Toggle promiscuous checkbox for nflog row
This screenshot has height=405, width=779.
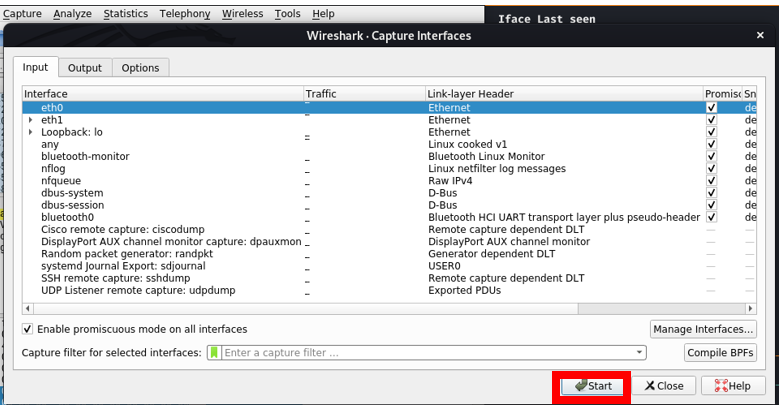[x=711, y=168]
